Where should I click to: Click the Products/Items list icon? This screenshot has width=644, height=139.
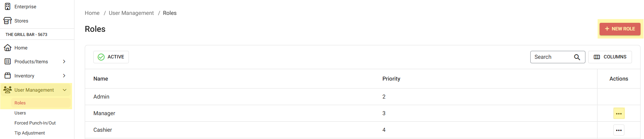point(8,62)
